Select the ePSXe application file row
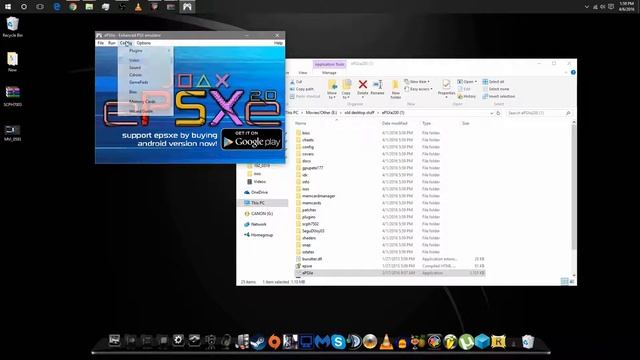Viewport: 640px width, 360px height. coord(390,273)
